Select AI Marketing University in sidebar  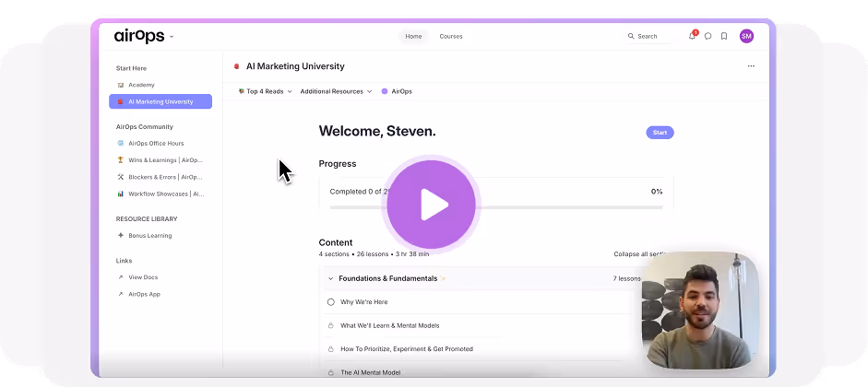coord(161,101)
